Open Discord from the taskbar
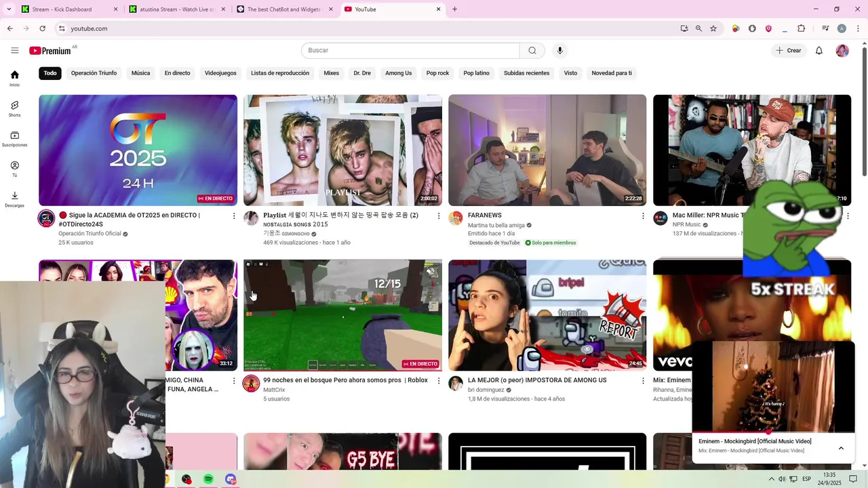 click(231, 479)
